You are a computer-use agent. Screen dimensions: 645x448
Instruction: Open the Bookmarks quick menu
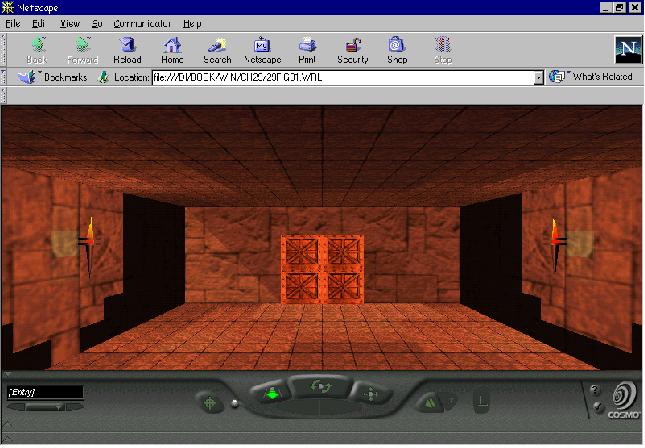53,77
